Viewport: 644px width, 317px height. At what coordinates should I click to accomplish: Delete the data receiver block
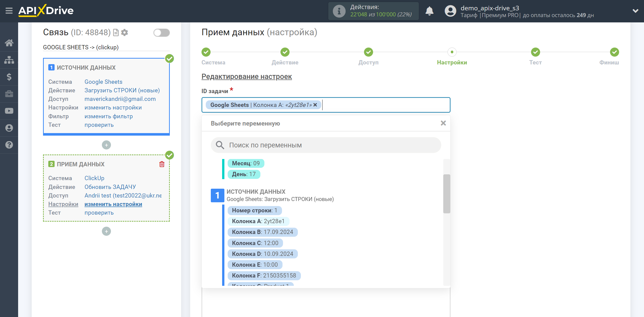pos(162,164)
